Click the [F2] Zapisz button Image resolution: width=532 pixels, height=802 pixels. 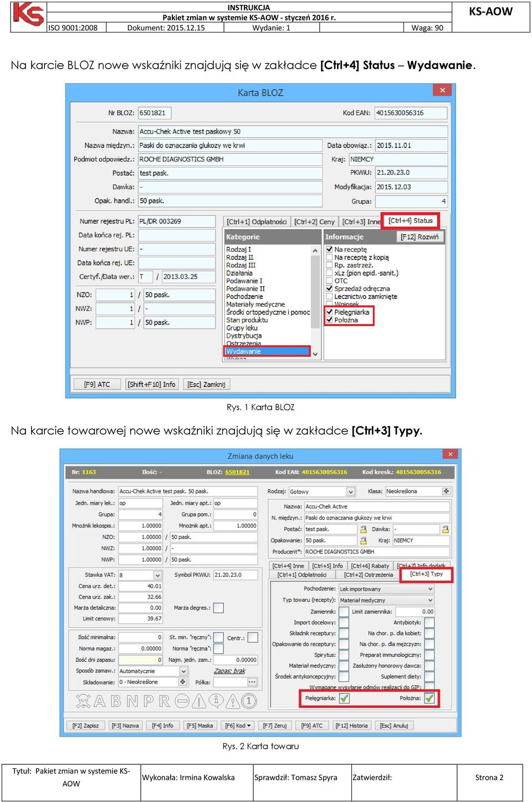[x=85, y=725]
